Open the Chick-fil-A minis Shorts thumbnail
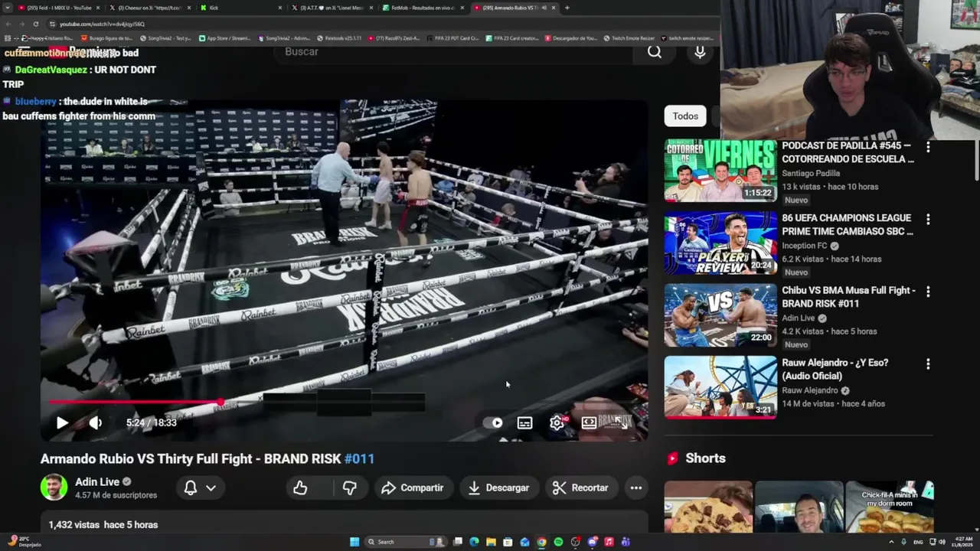The image size is (980, 551). (890, 507)
